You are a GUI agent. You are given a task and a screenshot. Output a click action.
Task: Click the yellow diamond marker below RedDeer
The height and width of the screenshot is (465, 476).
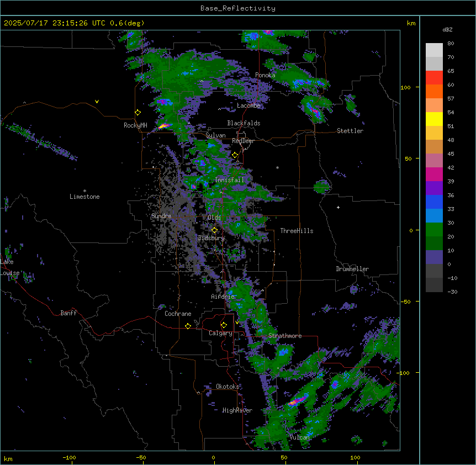[235, 155]
